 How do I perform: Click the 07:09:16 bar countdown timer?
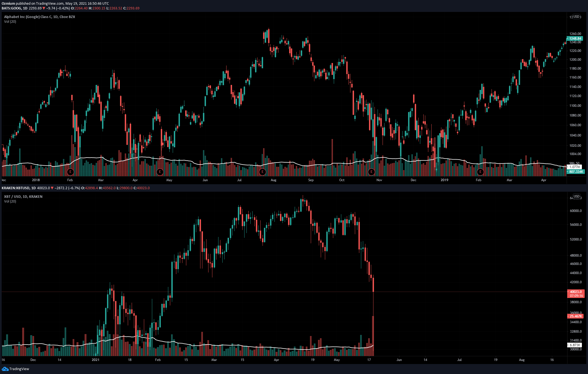576,296
